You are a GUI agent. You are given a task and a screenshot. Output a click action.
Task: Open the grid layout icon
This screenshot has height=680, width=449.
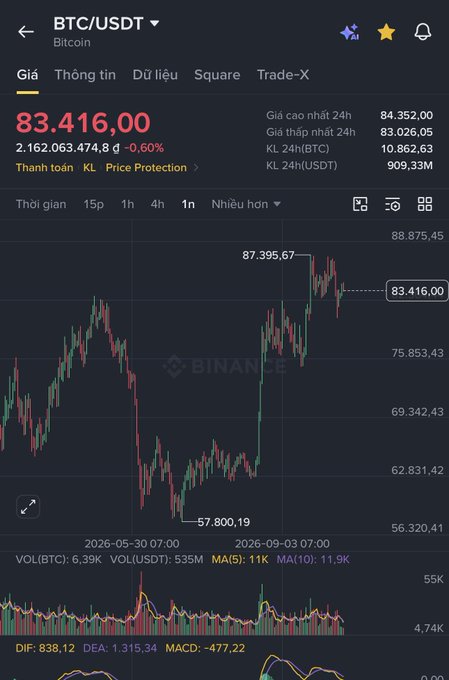[x=425, y=204]
